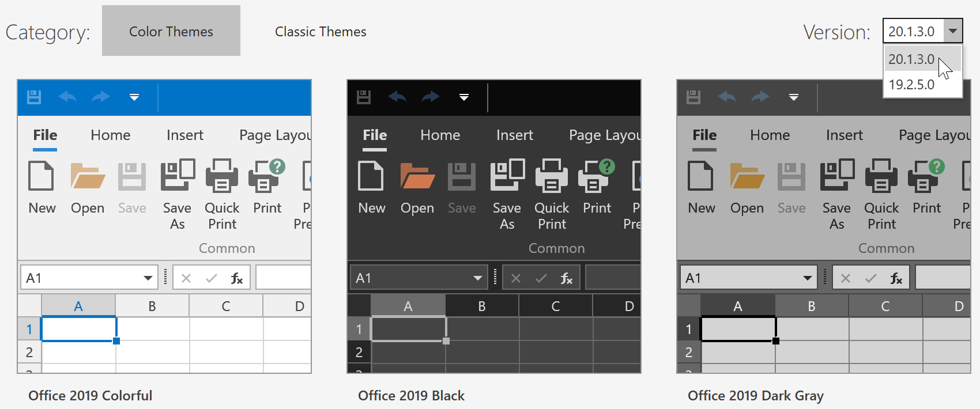
Task: Click Redo arrow in Dark Gray theme preview
Action: 760,97
